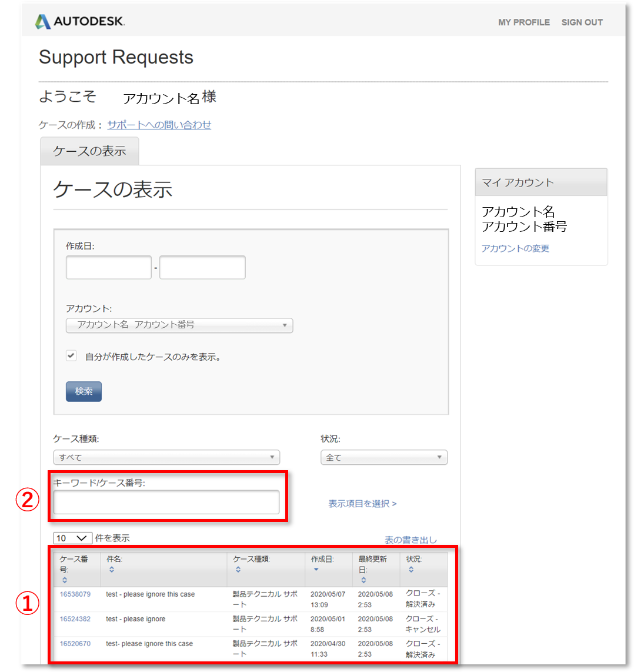The image size is (634, 672).
Task: Sort table by 状況 column arrows
Action: point(411,570)
